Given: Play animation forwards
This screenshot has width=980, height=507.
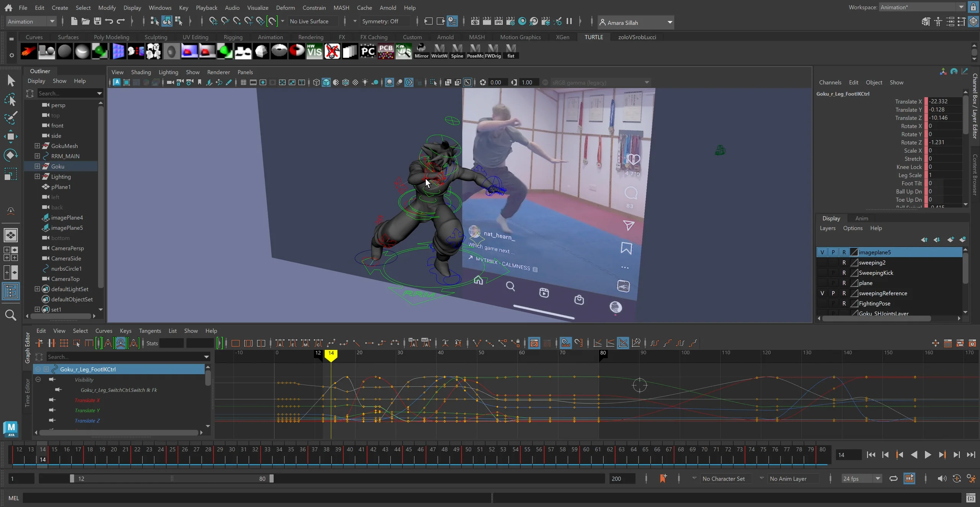Looking at the screenshot, I should click(x=928, y=455).
